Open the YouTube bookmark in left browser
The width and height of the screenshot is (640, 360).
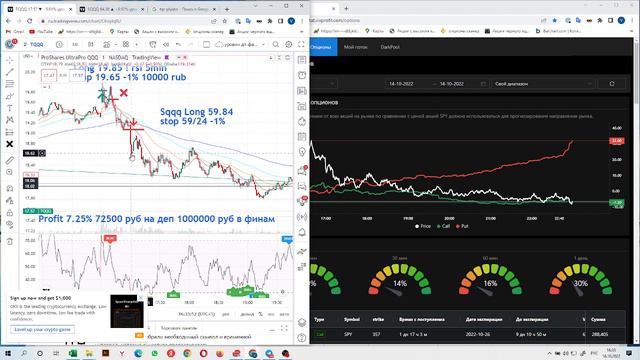[41, 31]
